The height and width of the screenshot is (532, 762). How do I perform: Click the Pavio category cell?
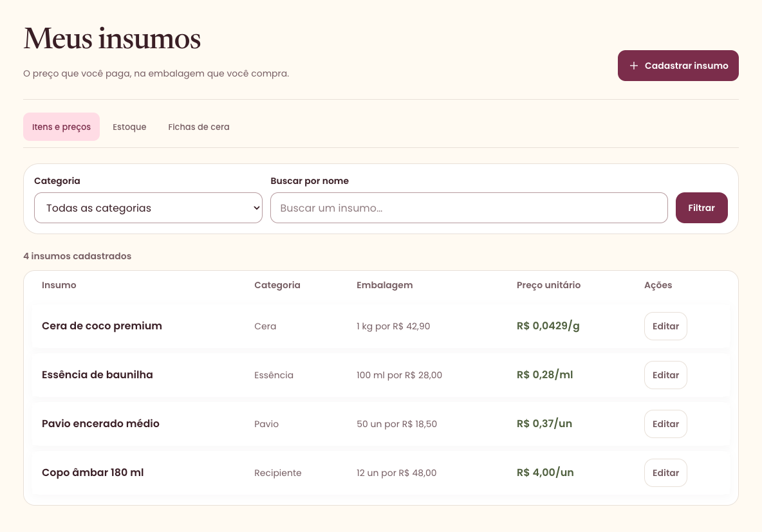coord(266,424)
